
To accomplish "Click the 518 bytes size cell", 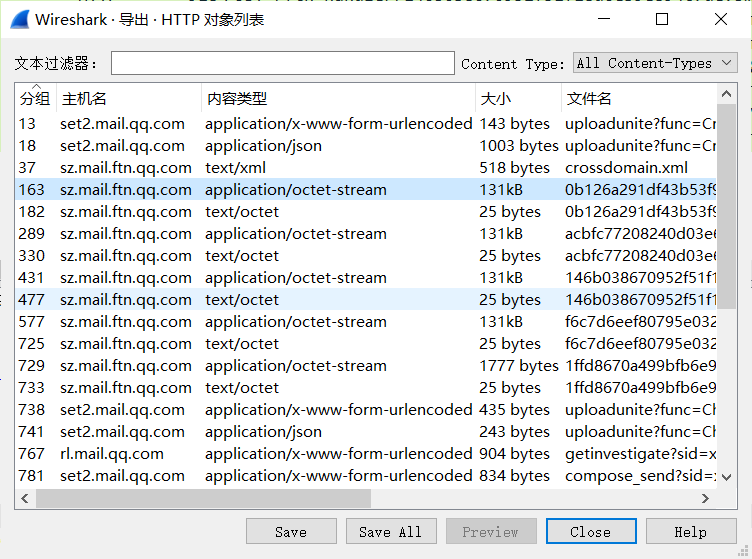I will (x=514, y=168).
